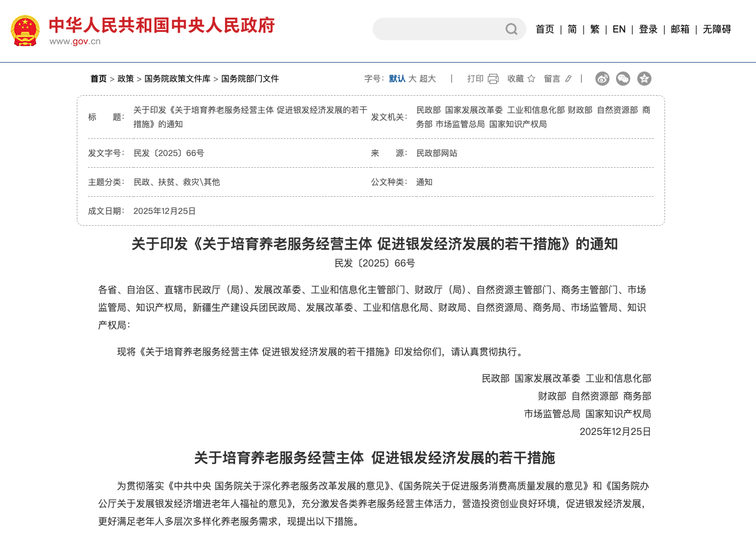Image resolution: width=756 pixels, height=536 pixels.
Task: Open 国务院政策文件库 breadcrumb link
Action: coord(178,79)
